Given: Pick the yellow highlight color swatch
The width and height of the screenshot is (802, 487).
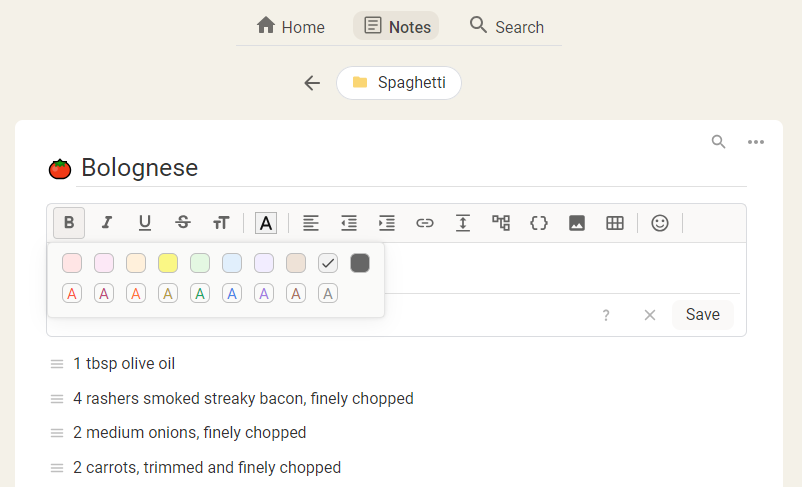Looking at the screenshot, I should 168,263.
